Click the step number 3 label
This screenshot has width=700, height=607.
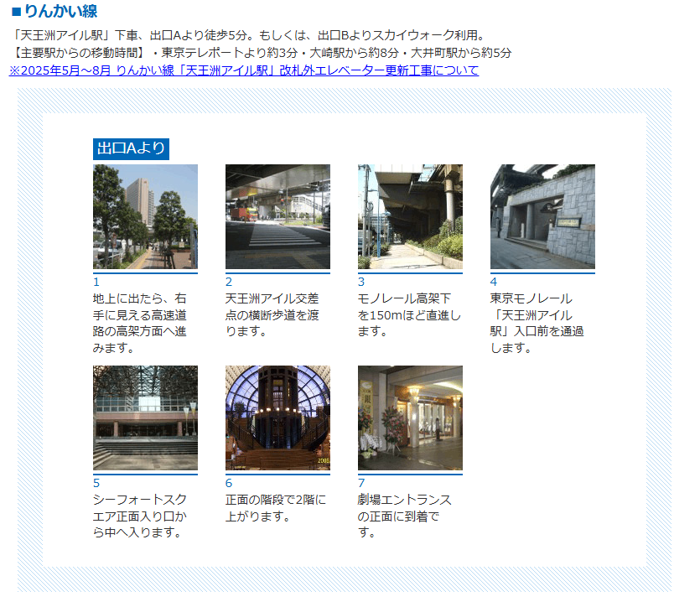(x=361, y=282)
